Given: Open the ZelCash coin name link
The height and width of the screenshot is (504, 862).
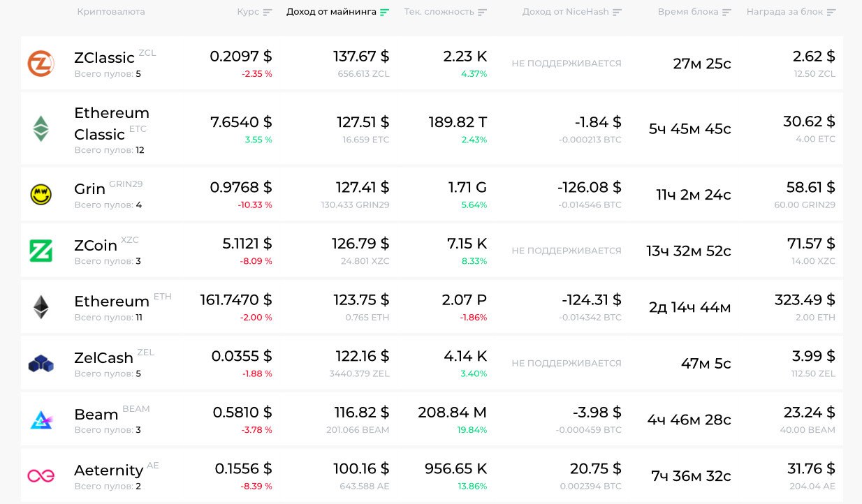Looking at the screenshot, I should pos(103,358).
